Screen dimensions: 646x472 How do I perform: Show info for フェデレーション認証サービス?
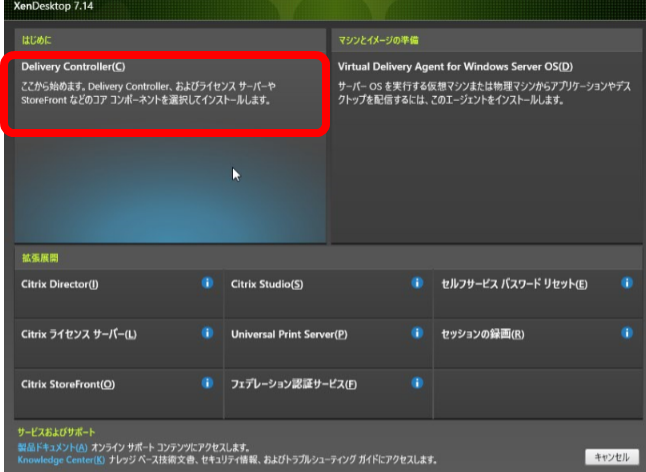417,383
